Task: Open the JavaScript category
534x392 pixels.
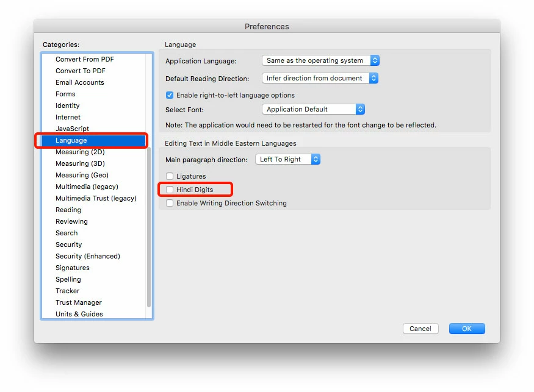Action: click(93, 129)
